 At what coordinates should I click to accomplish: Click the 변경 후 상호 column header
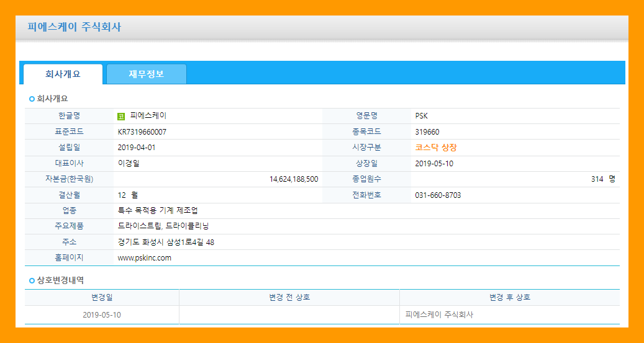(510, 298)
